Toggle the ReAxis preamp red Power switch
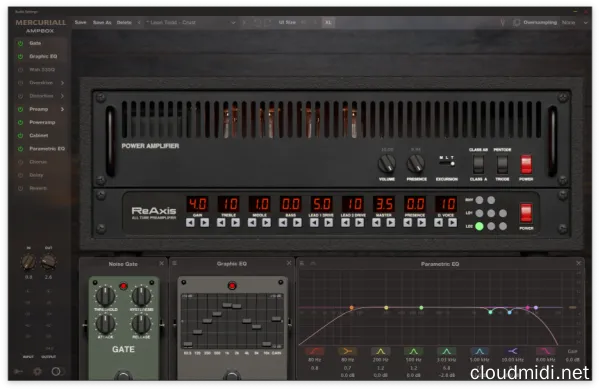This screenshot has width=600, height=390. click(526, 213)
